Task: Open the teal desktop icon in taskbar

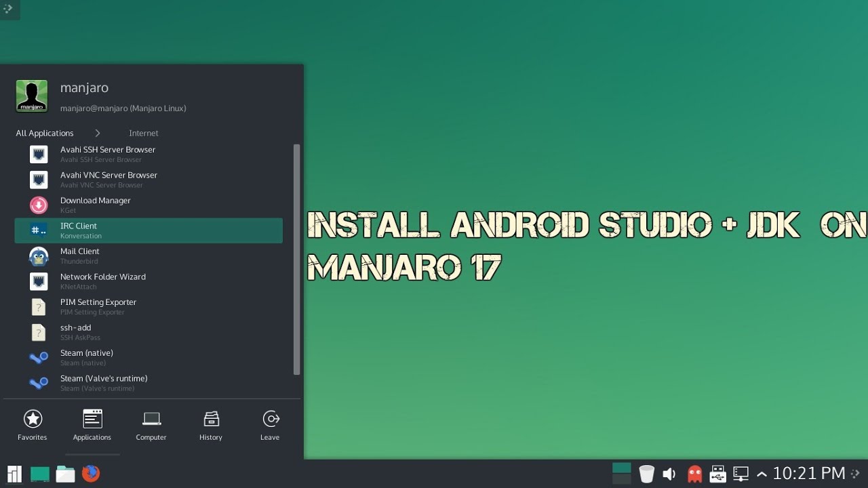Action: tap(40, 474)
